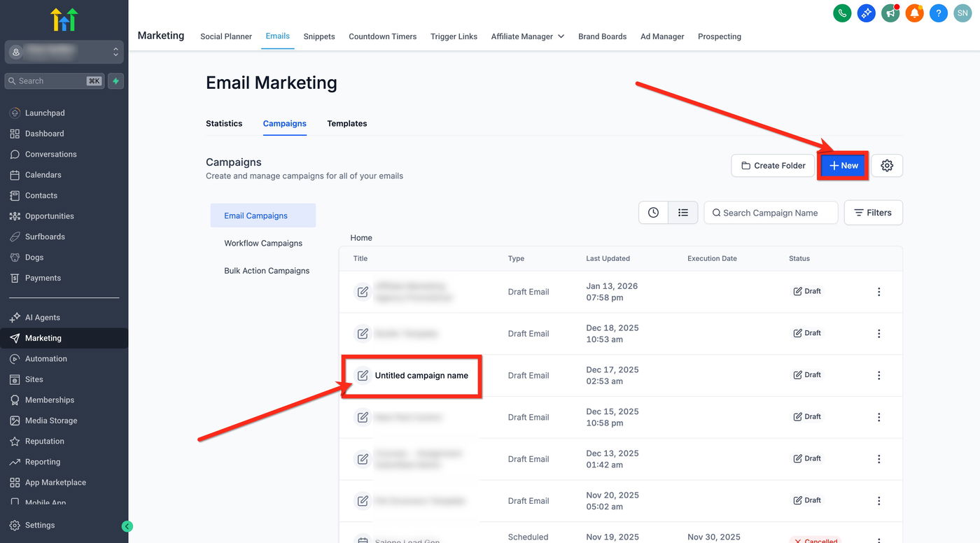Click the Create Folder button

773,166
